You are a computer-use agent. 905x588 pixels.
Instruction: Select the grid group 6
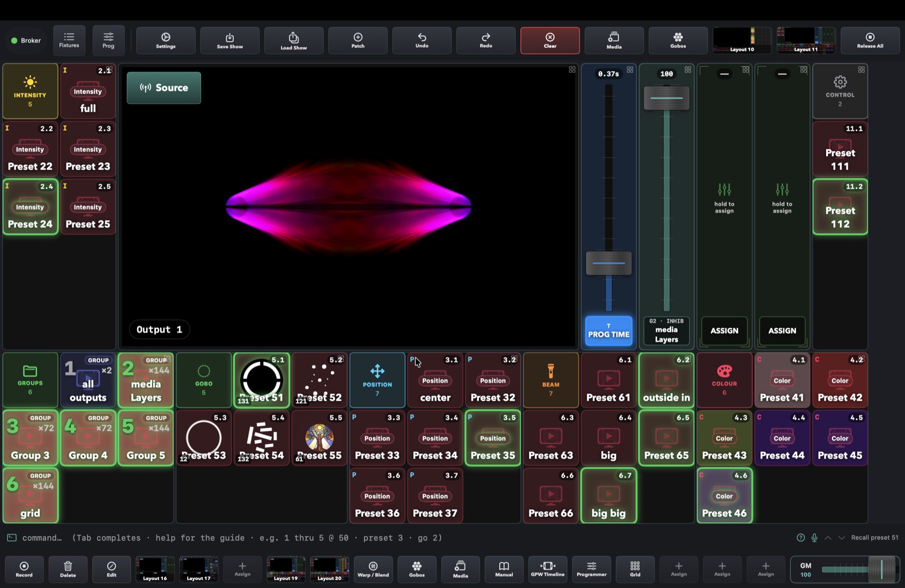(x=30, y=496)
